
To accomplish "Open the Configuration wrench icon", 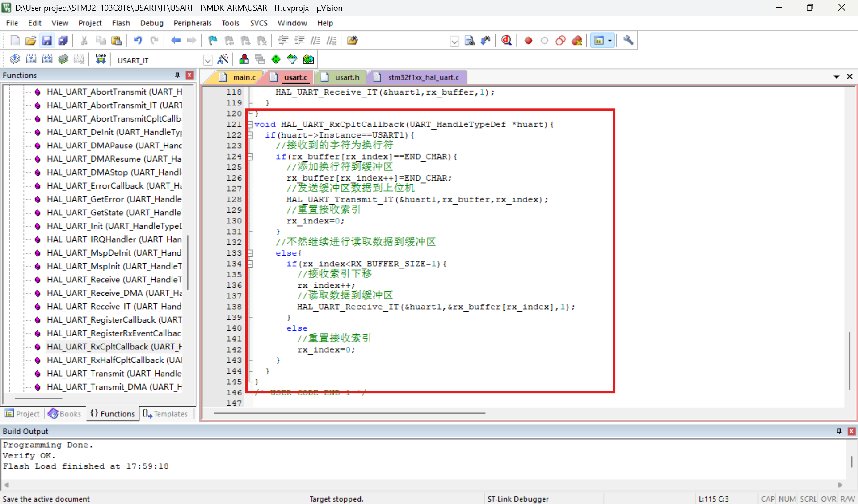I will 628,41.
